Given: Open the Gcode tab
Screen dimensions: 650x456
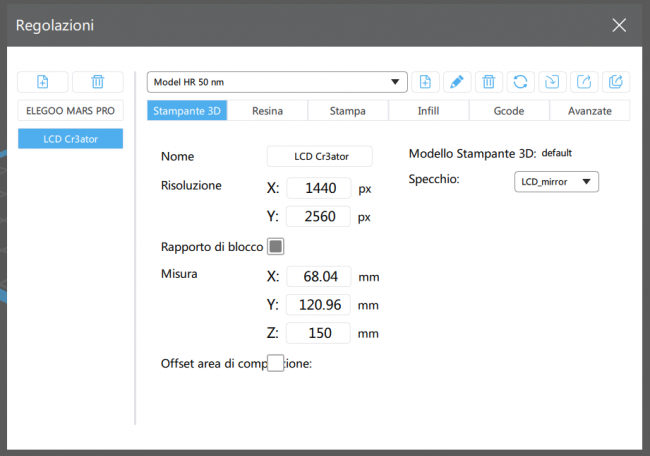Looking at the screenshot, I should (508, 111).
